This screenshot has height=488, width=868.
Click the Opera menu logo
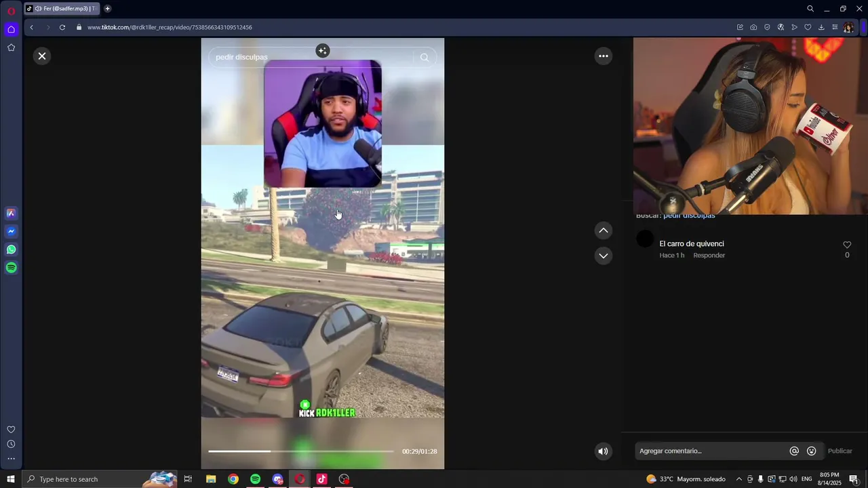pos(11,11)
